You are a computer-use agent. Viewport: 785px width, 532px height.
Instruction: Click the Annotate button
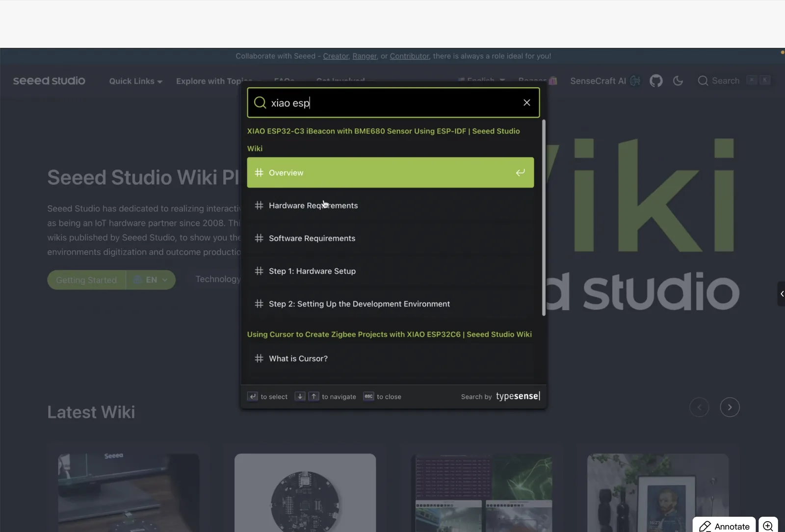point(724,526)
